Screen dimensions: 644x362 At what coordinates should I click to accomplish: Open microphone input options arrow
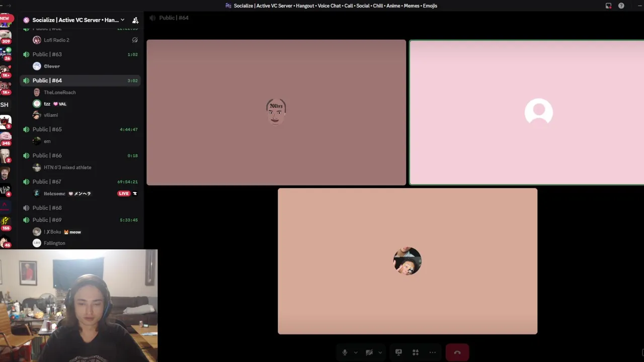tap(356, 352)
